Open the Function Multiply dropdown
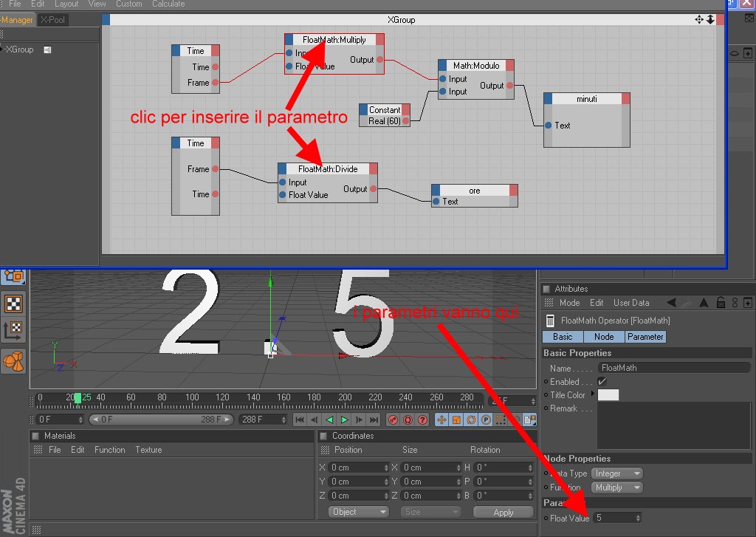756x537 pixels. 617,488
